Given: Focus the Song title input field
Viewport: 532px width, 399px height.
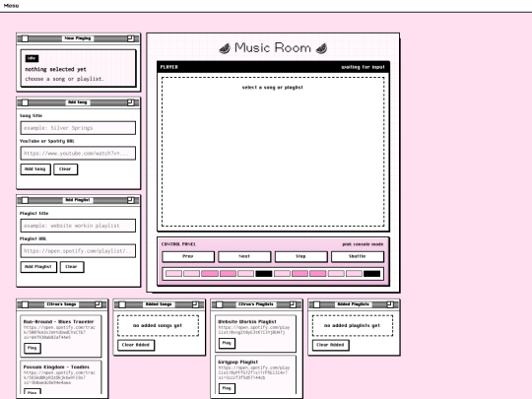Looking at the screenshot, I should [78, 128].
